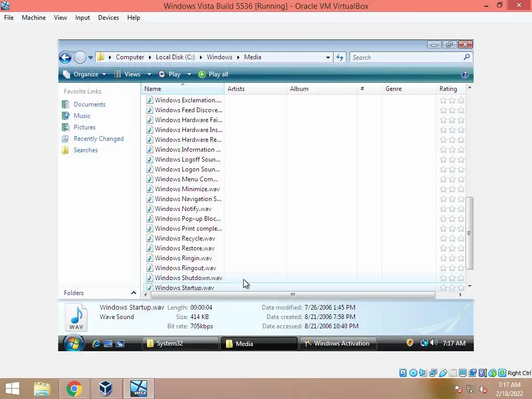This screenshot has height=399, width=532.
Task: Select Windows Ringin.wav
Action: click(184, 258)
